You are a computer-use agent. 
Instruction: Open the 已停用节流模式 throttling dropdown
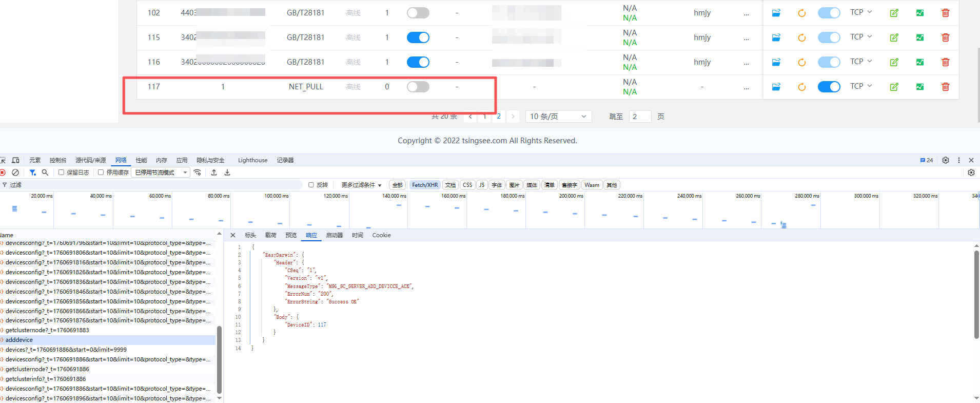[x=161, y=172]
